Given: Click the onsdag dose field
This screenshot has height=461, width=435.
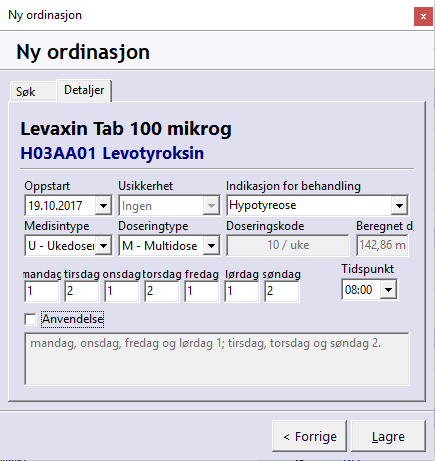Looking at the screenshot, I should (122, 291).
